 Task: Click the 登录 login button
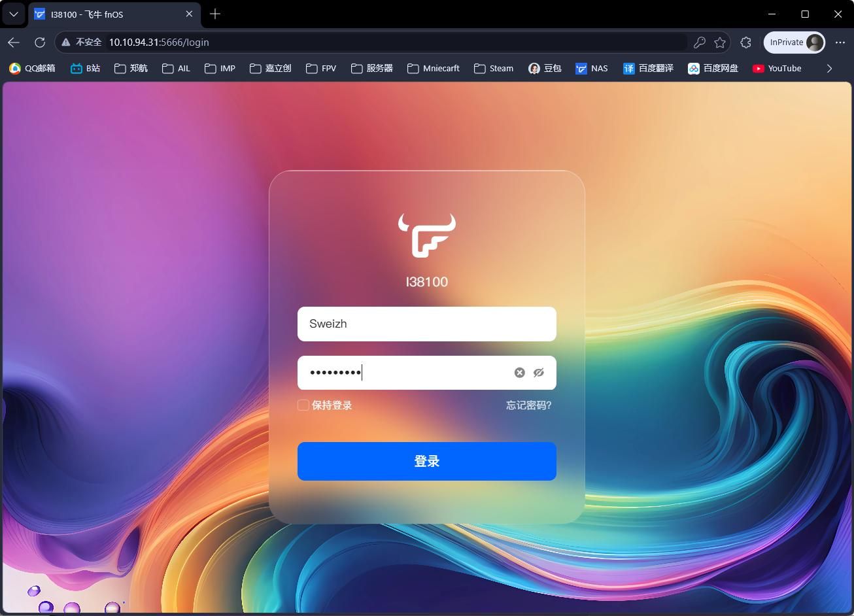point(426,461)
